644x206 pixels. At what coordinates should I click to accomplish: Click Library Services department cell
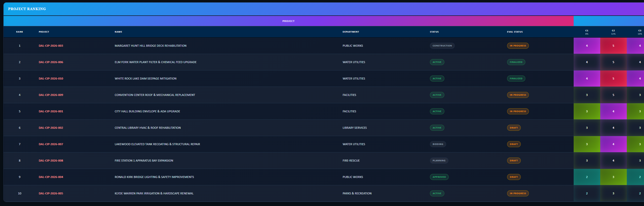[x=355, y=128]
